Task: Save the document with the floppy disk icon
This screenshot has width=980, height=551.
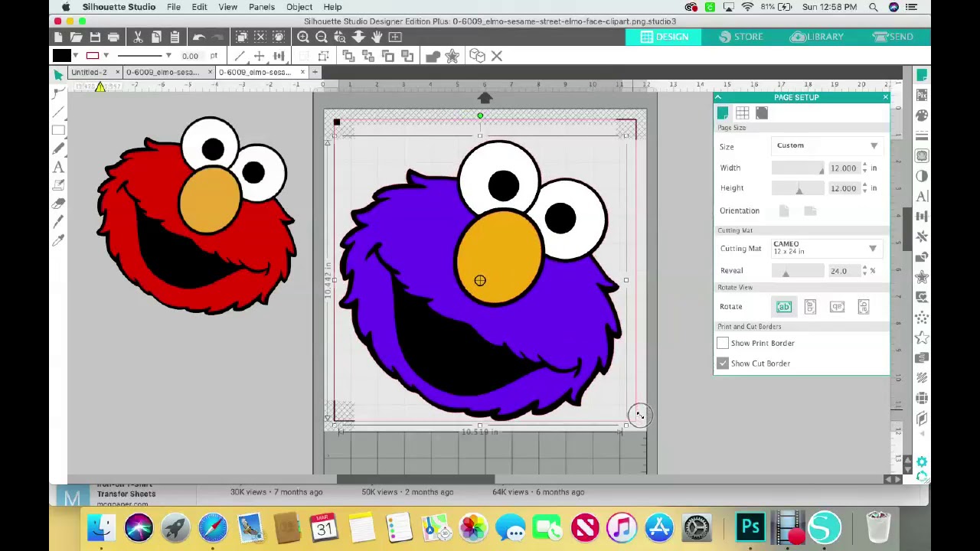Action: (95, 37)
